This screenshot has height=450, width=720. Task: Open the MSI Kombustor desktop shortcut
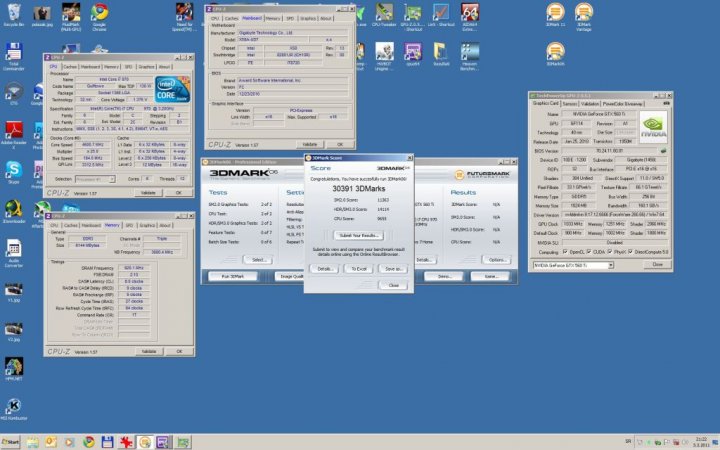14,409
